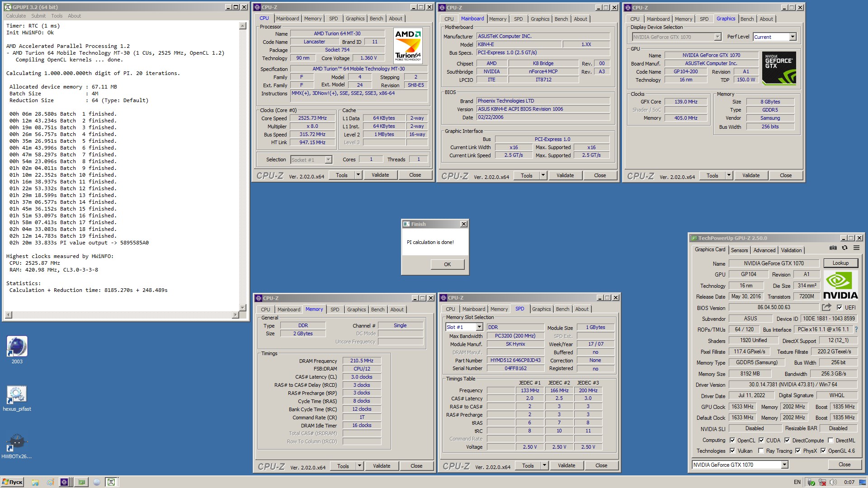Take a GPU-Z screenshot with camera icon
The image size is (868, 488).
tap(833, 248)
